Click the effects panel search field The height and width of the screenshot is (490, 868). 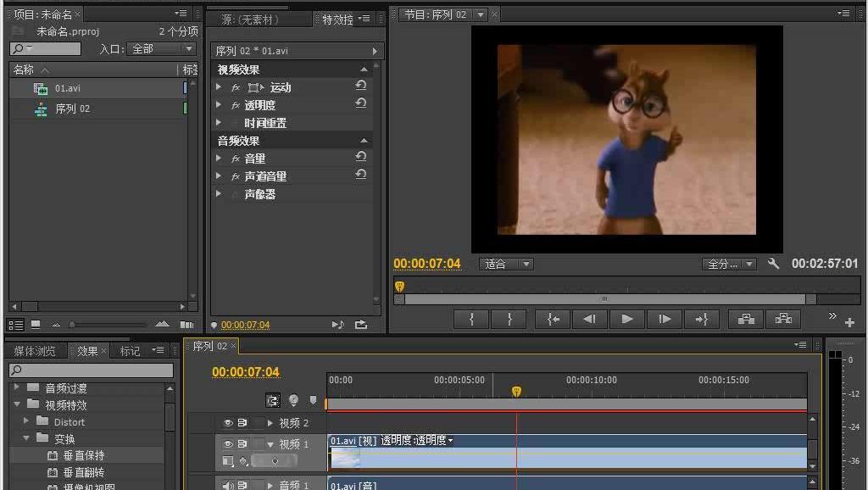[92, 370]
